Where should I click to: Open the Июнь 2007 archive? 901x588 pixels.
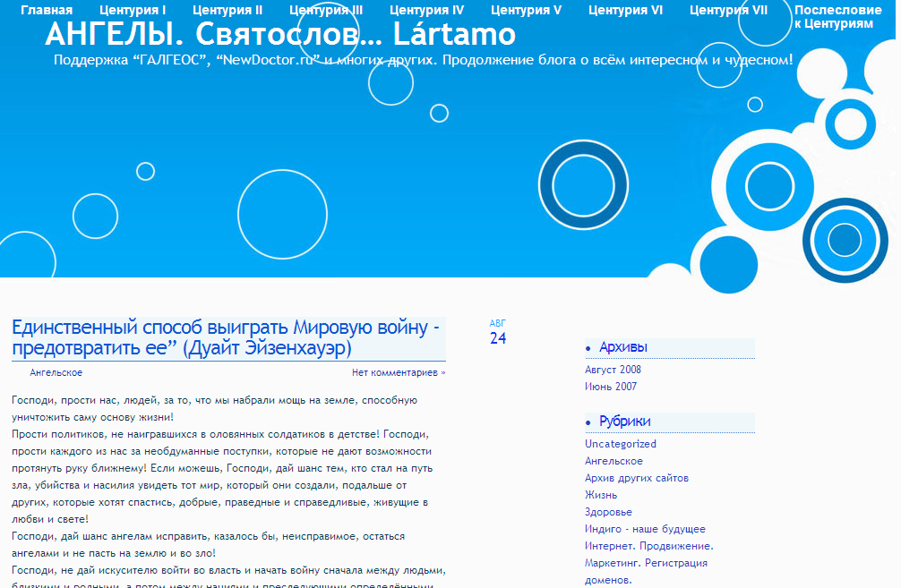coord(611,387)
